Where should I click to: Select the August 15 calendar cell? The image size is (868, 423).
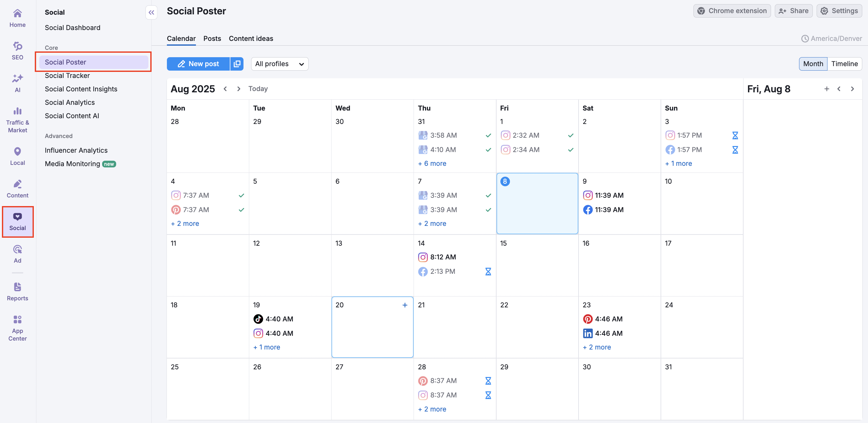537,266
